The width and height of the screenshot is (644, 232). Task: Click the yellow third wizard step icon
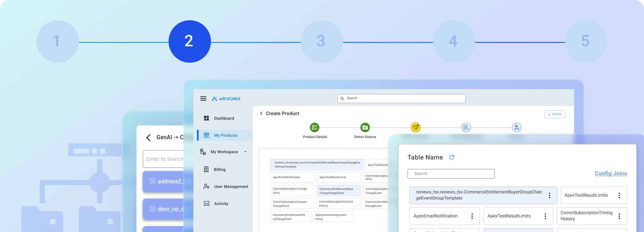(415, 127)
